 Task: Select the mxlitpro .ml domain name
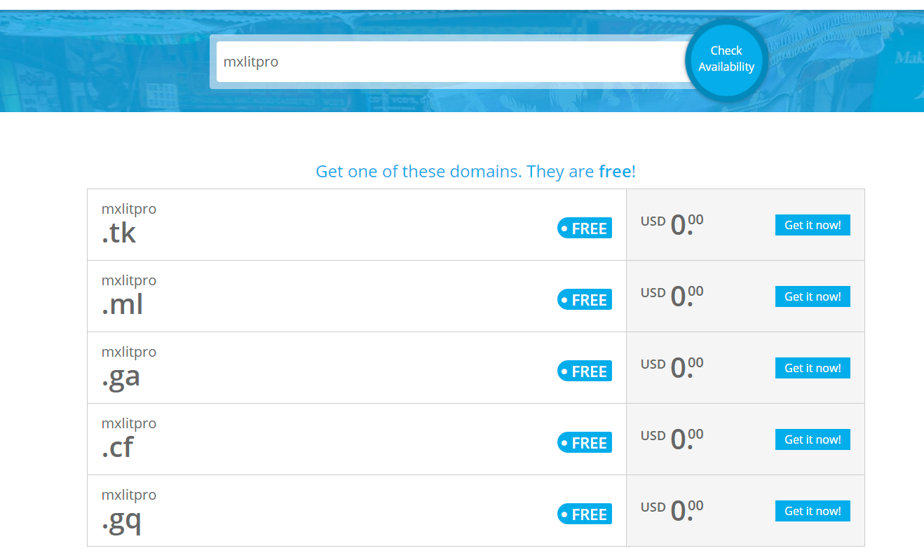point(128,296)
